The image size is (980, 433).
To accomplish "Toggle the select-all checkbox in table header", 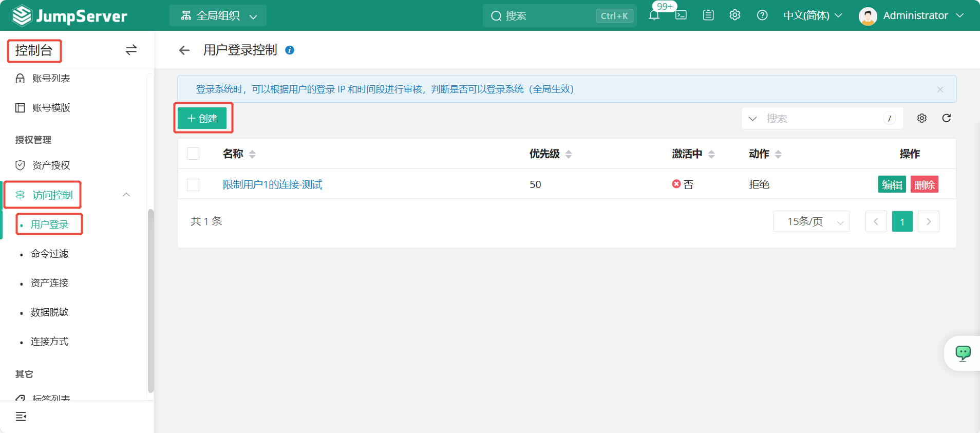I will click(x=193, y=154).
